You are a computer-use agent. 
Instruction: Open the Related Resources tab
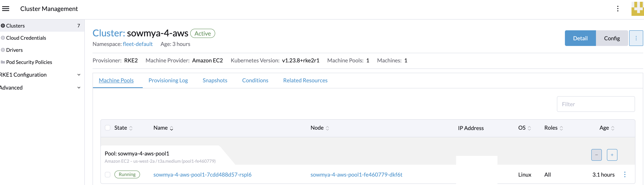coord(305,80)
